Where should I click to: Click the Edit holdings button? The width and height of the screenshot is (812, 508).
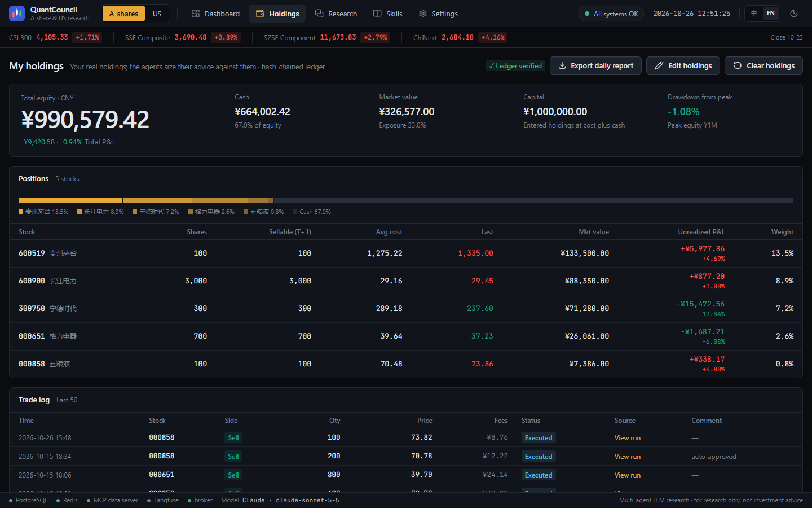coord(683,65)
